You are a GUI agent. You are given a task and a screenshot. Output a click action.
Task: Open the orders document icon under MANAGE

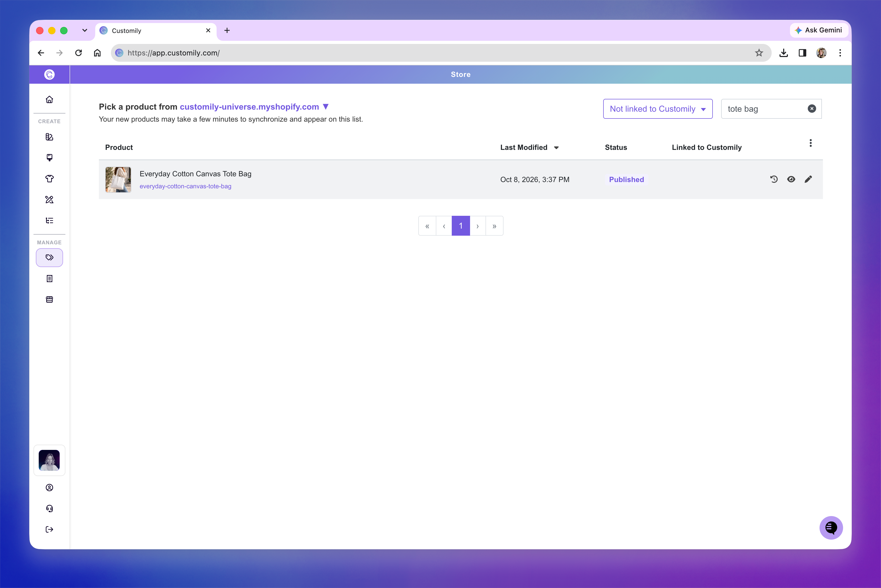49,279
